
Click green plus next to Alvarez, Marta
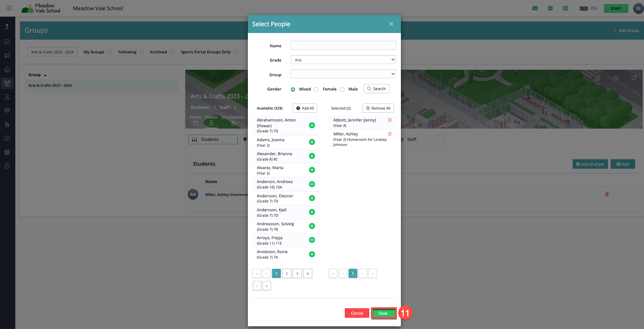click(x=311, y=170)
